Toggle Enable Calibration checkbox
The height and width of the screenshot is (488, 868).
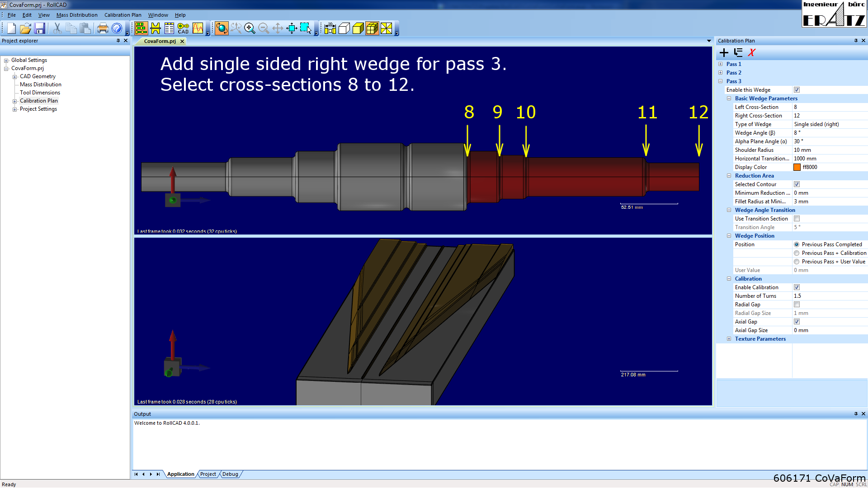(797, 287)
